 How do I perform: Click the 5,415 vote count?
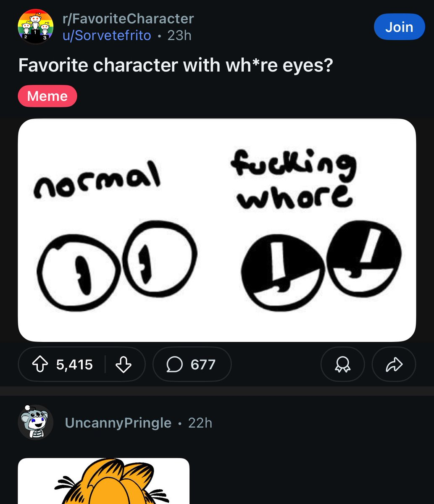(x=74, y=364)
